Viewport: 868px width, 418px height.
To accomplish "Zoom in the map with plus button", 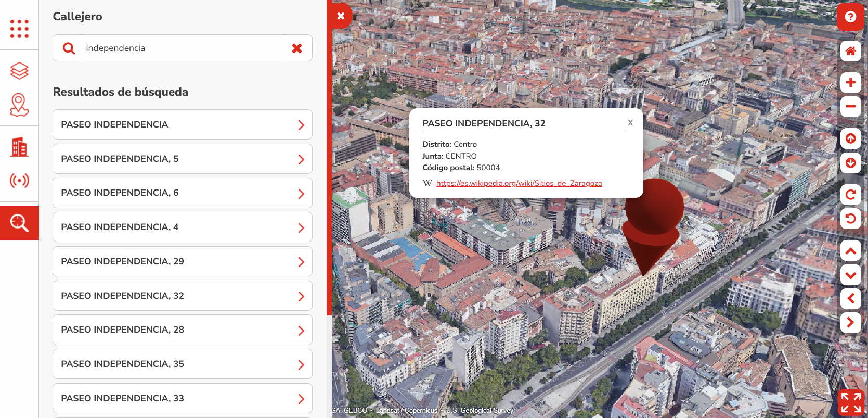I will [850, 82].
